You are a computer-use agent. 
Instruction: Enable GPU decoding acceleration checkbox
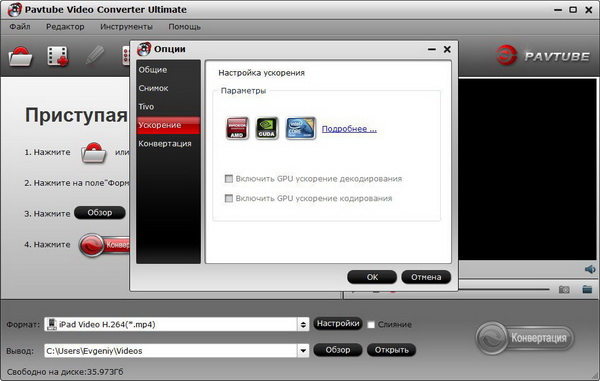click(x=229, y=179)
